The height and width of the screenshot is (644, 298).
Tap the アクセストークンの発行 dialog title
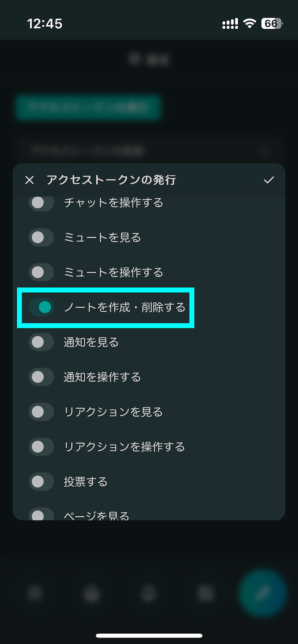click(x=111, y=180)
